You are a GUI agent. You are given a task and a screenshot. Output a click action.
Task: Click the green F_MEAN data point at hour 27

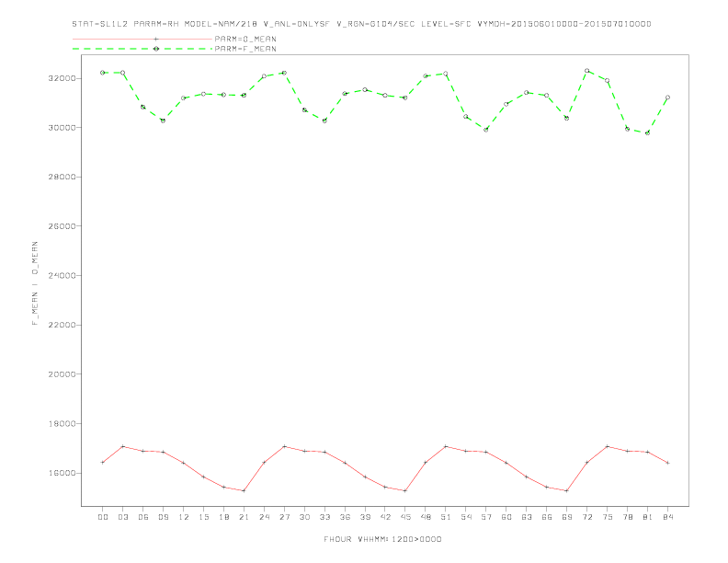coord(284,73)
